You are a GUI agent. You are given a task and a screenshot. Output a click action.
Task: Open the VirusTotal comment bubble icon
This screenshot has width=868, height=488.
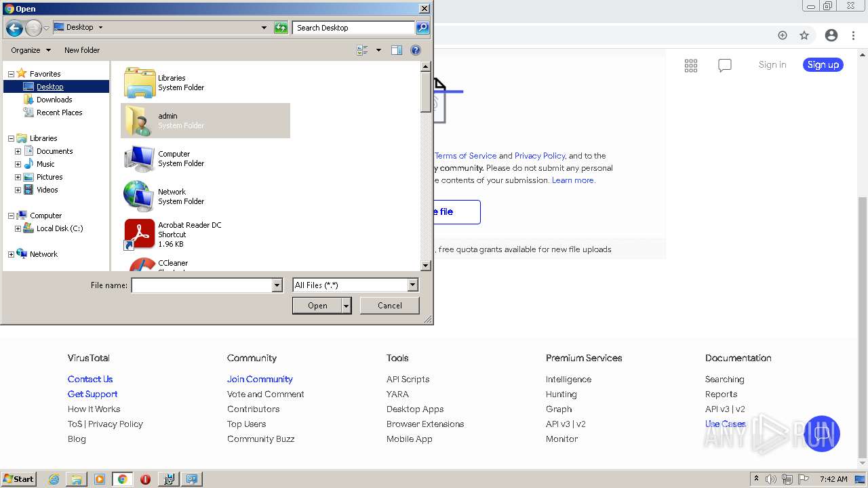tap(725, 65)
